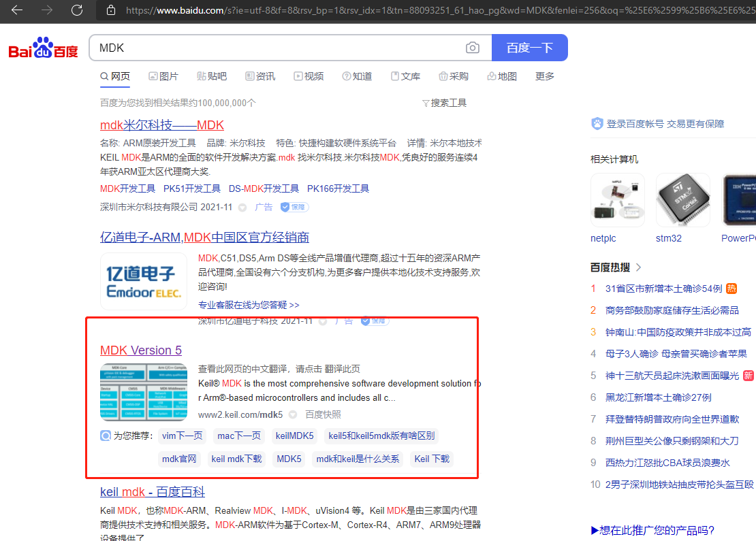
Task: Open keil mdk - 百度百科 result
Action: click(x=153, y=492)
